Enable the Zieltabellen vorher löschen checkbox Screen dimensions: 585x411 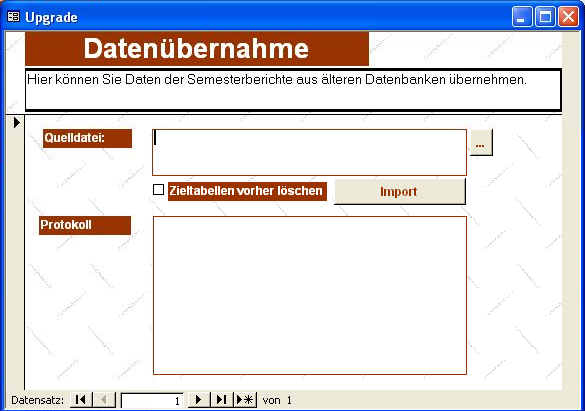159,189
